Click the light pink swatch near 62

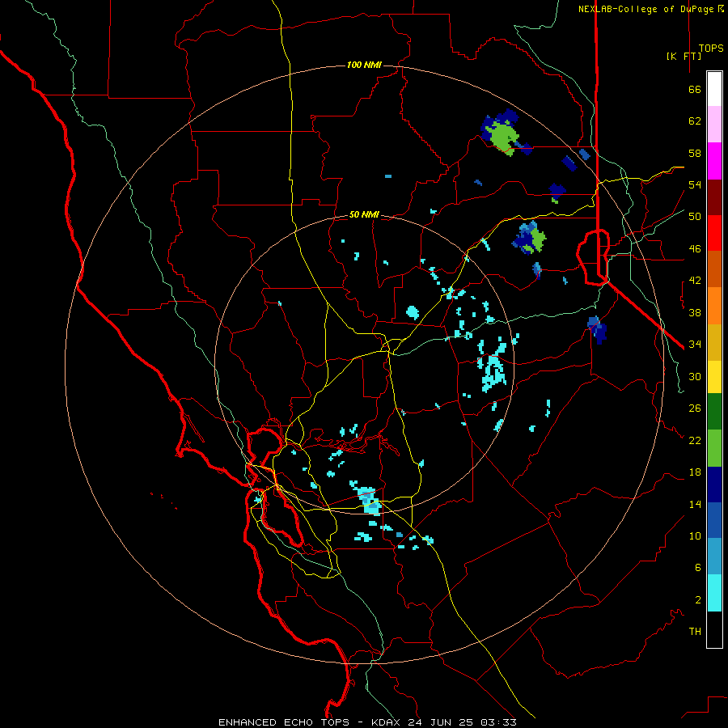[x=714, y=125]
